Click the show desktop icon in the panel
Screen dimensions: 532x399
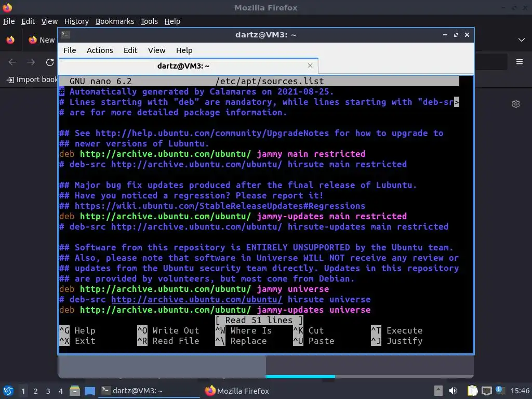[x=90, y=391]
